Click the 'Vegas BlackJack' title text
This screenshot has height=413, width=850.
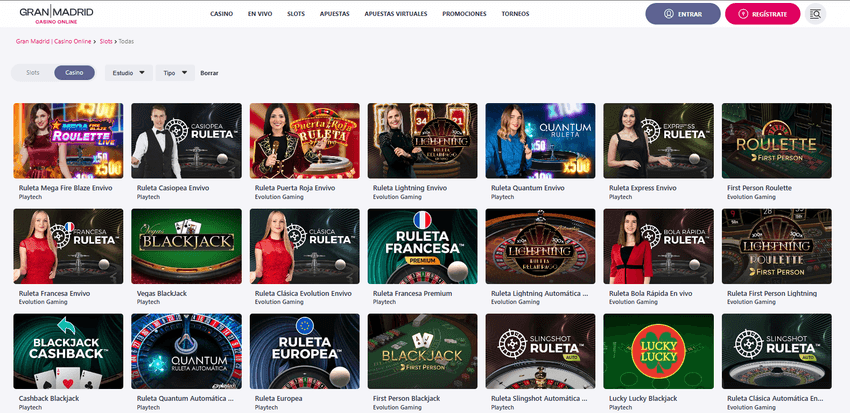162,293
